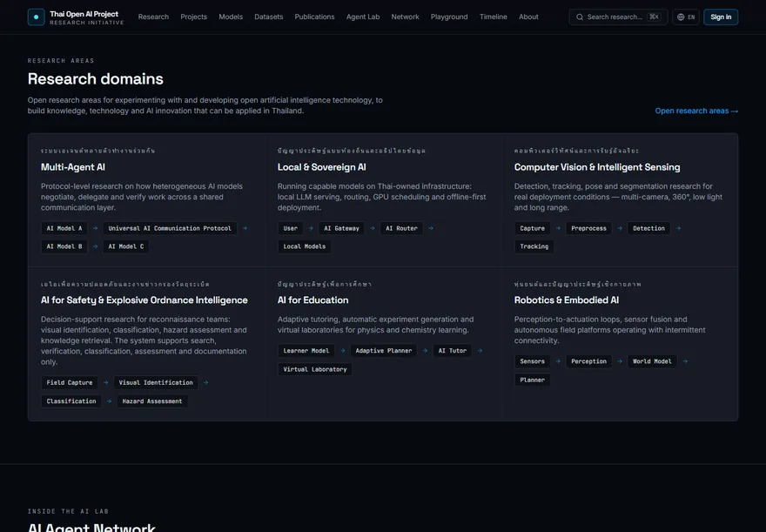This screenshot has height=532, width=766.
Task: Navigate to Datasets
Action: pos(269,17)
